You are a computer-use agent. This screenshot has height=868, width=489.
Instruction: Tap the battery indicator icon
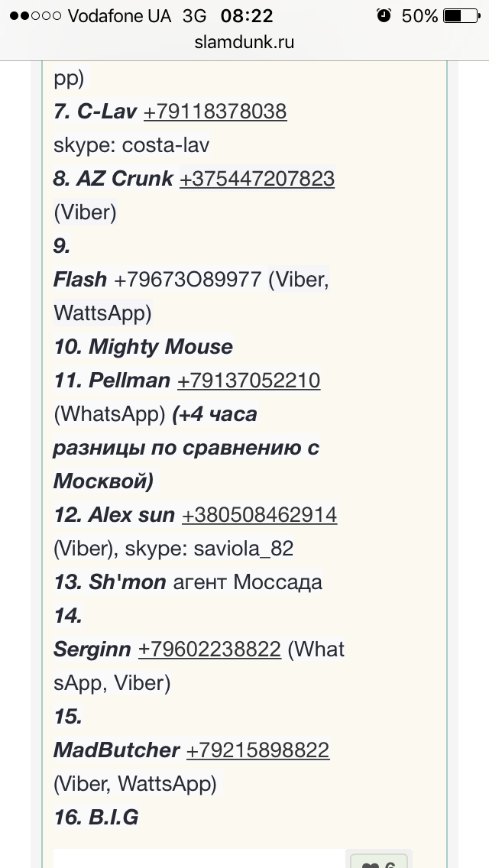(461, 15)
